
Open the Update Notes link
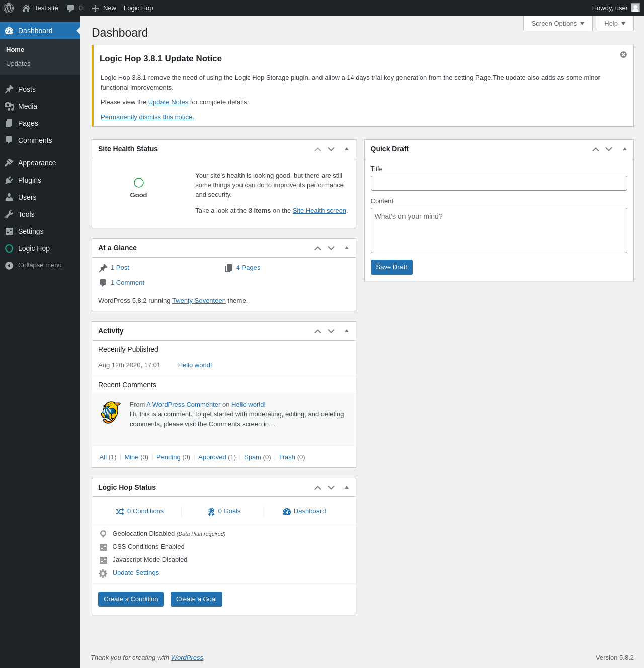pos(168,102)
